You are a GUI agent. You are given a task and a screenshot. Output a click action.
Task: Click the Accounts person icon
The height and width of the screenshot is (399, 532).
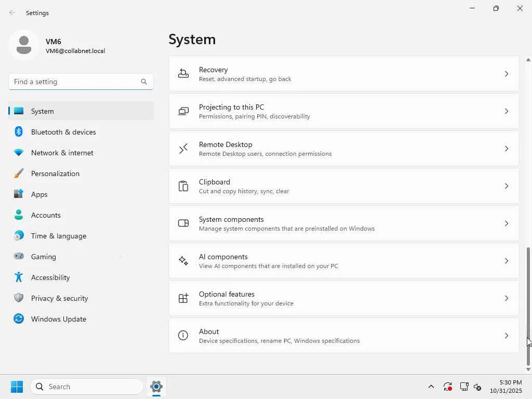(19, 215)
